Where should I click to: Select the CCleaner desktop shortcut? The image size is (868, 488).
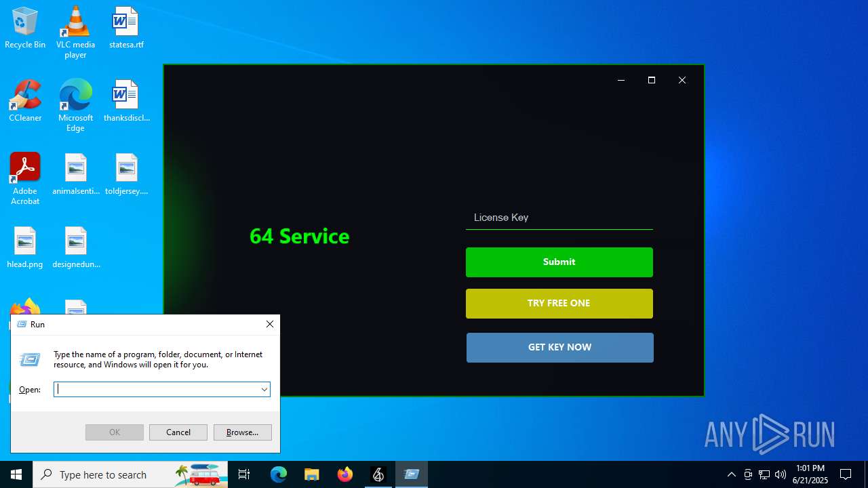click(25, 101)
